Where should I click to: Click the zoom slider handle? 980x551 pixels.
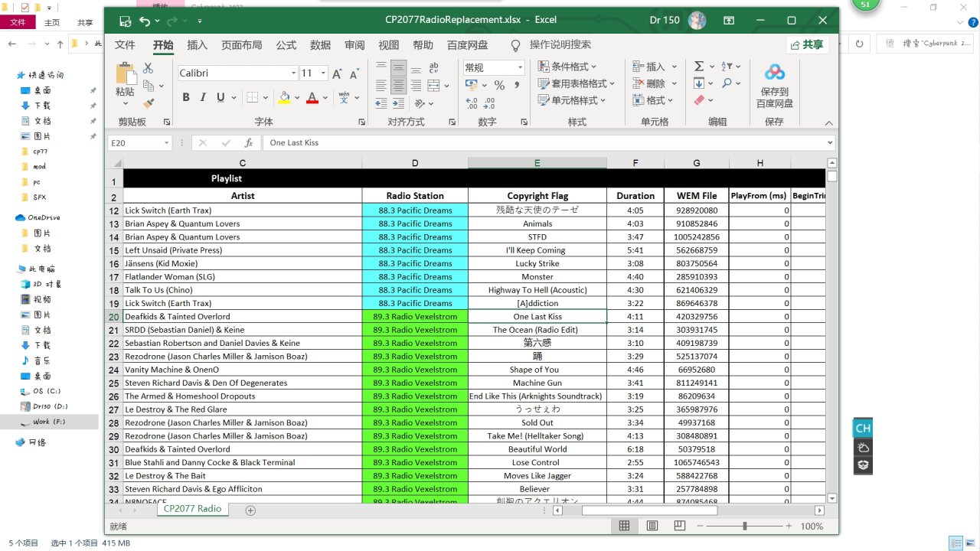click(745, 526)
